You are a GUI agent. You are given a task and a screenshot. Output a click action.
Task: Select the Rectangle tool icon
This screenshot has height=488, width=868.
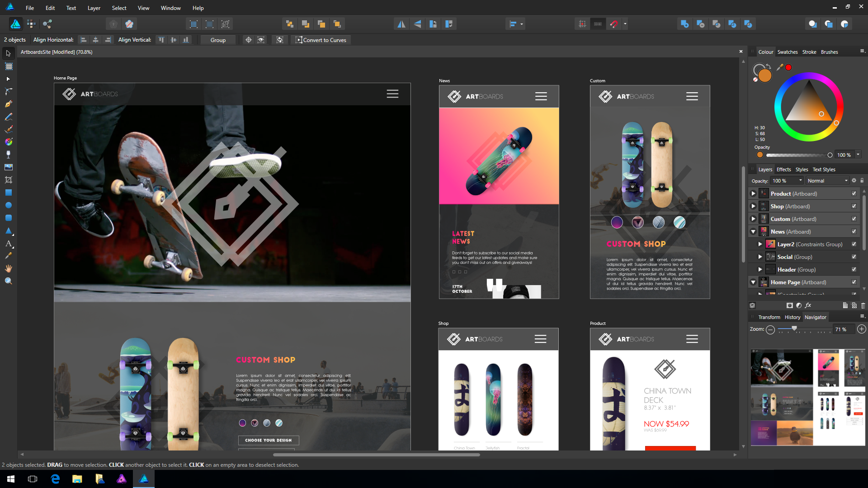click(x=8, y=192)
